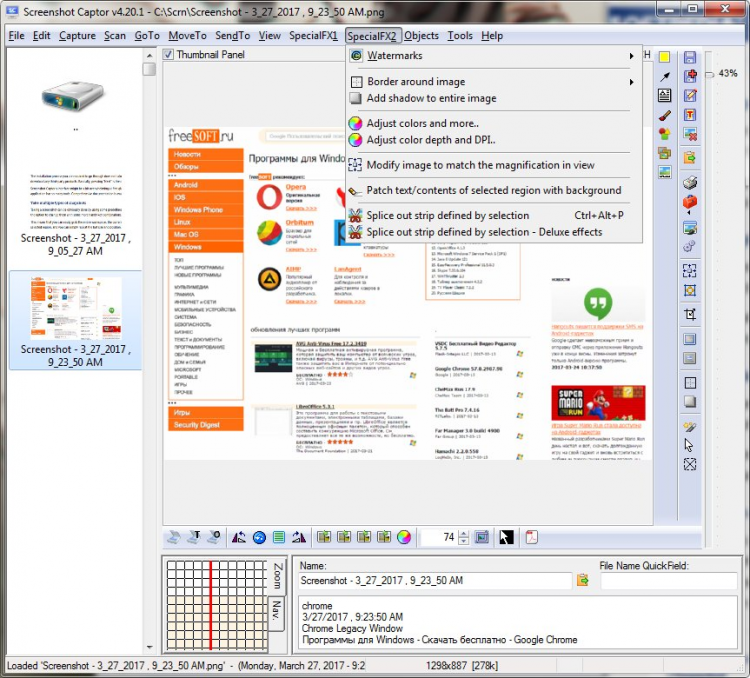Image resolution: width=750 pixels, height=678 pixels.
Task: Click the gears settings icon
Action: (689, 246)
